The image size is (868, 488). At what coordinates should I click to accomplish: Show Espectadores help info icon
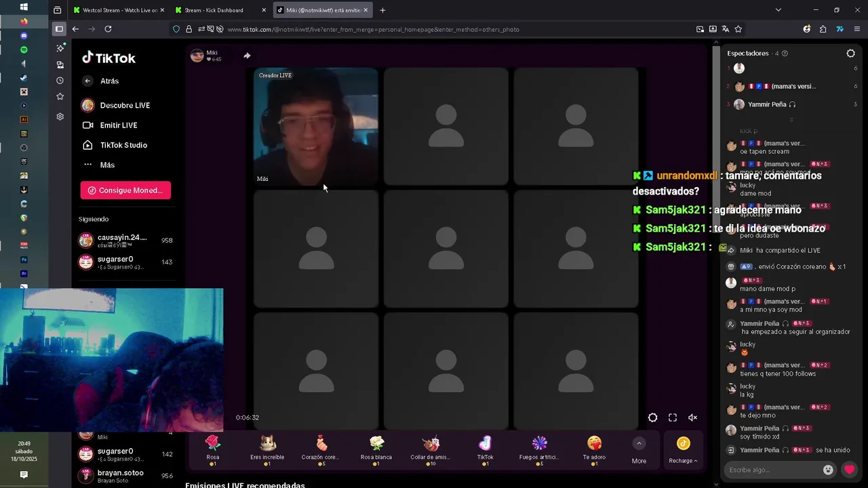tap(785, 54)
